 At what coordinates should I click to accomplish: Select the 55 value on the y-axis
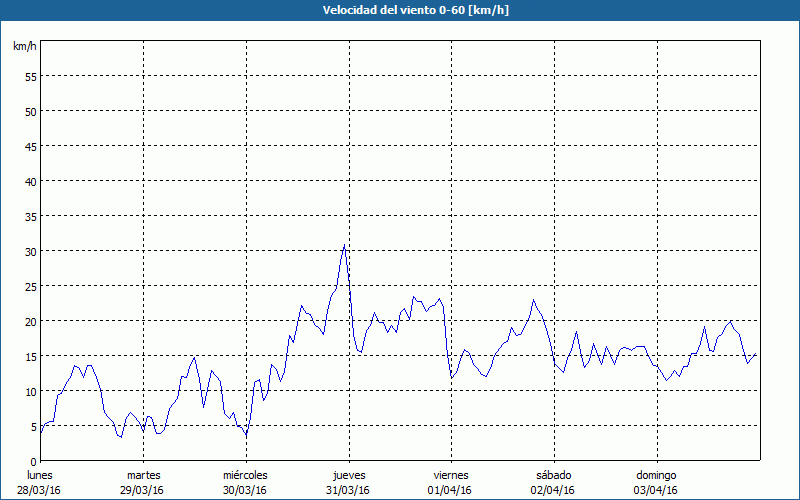30,77
